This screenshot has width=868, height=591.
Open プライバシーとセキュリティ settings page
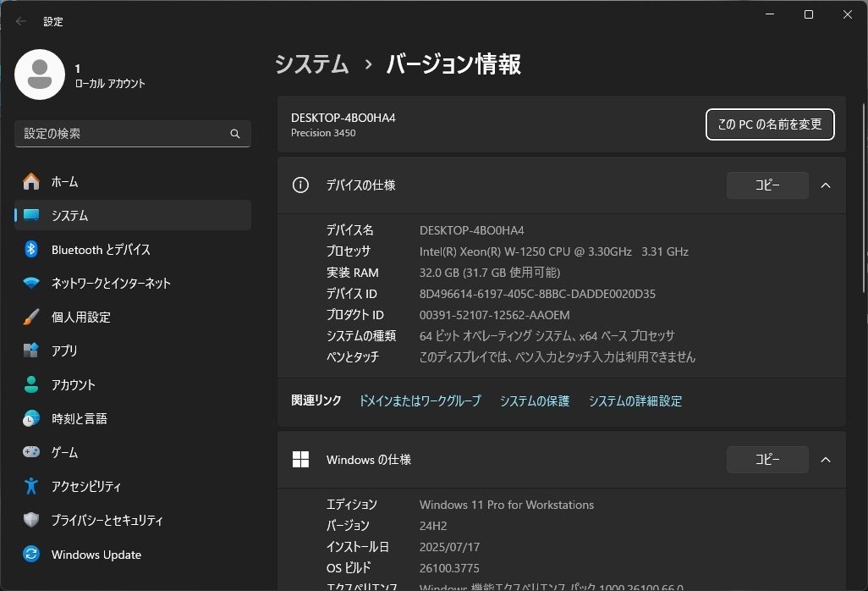tap(133, 520)
